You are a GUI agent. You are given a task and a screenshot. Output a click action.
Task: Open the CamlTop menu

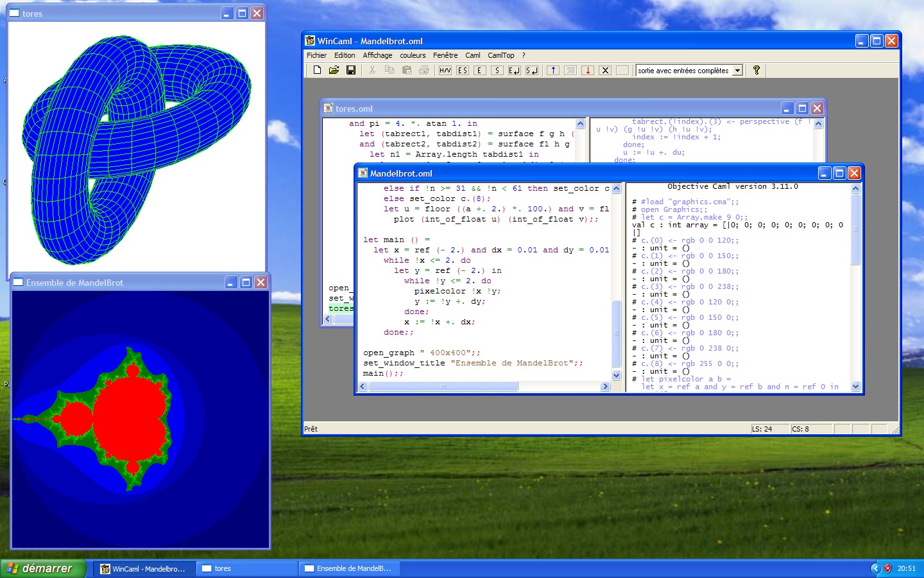pos(501,55)
